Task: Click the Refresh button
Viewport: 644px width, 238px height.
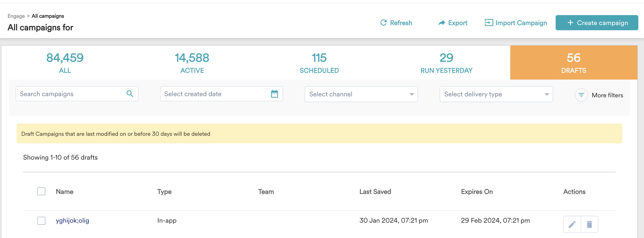Action: point(396,23)
